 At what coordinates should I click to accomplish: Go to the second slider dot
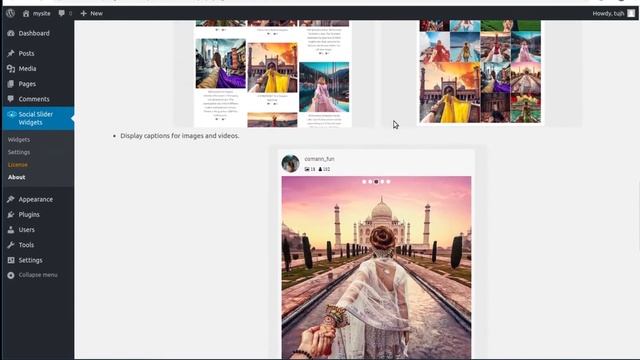tap(370, 182)
